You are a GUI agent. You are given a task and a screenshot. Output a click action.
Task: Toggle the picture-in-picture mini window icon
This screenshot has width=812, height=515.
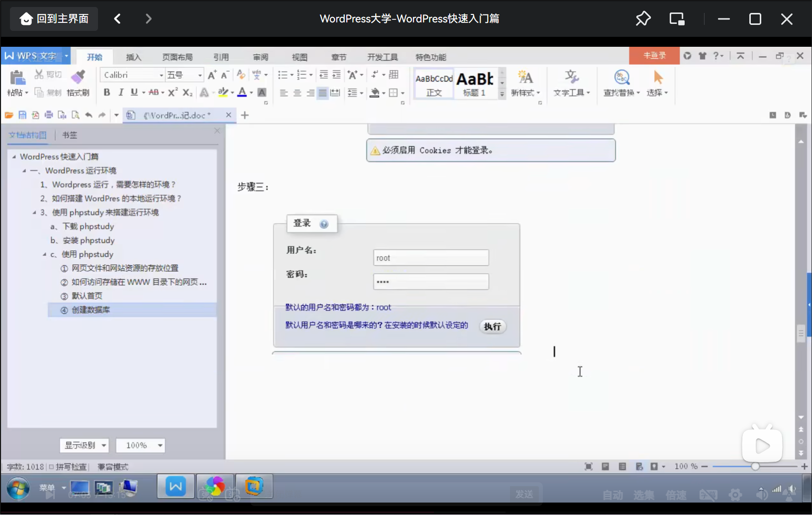677,19
